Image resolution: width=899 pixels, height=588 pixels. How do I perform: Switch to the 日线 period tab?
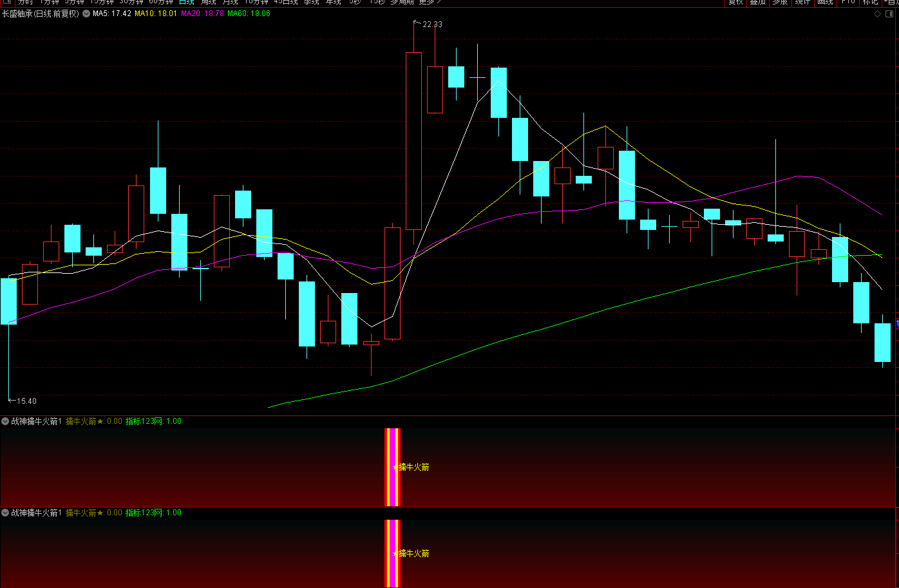click(x=187, y=2)
